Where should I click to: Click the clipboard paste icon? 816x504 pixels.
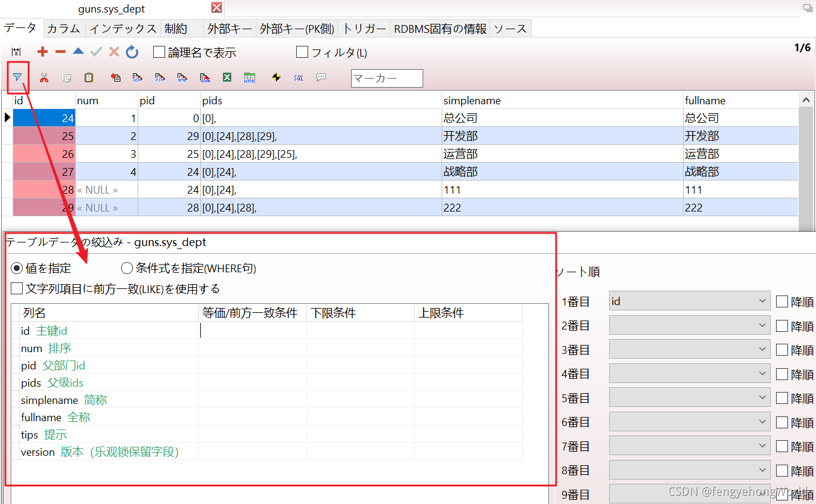(x=89, y=78)
